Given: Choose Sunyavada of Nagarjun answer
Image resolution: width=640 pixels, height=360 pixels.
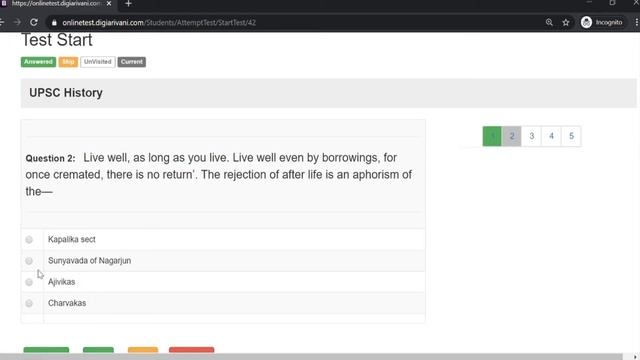Looking at the screenshot, I should 29,261.
